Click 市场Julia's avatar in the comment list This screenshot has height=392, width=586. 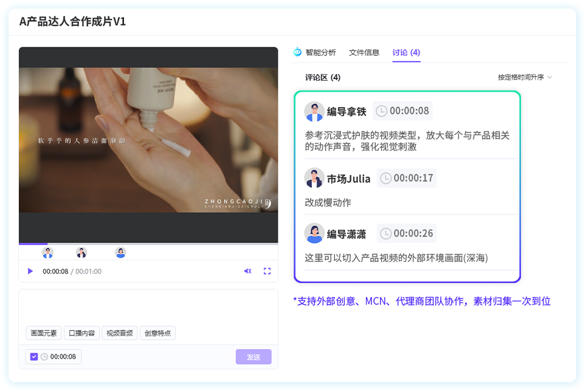coord(314,178)
